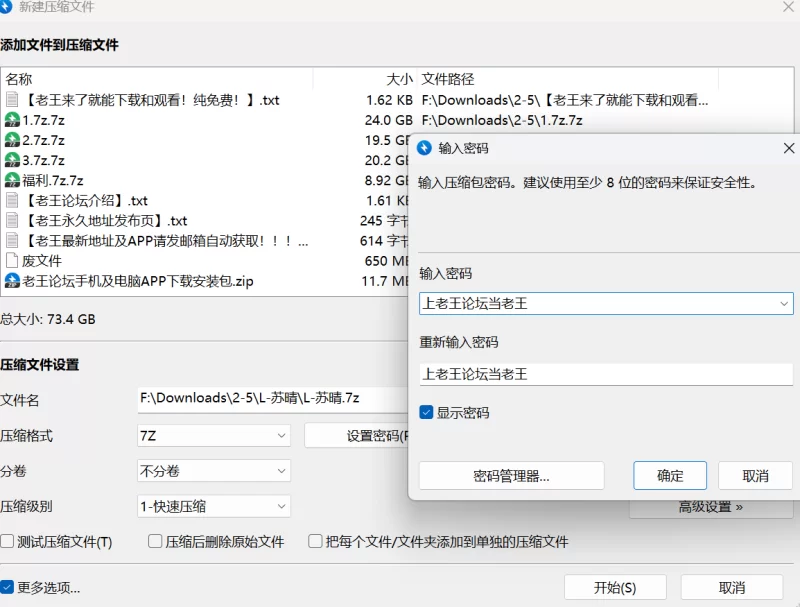Click the archive icon of 福利.7z.7z
Viewport: 800px width, 607px height.
pyautogui.click(x=12, y=180)
